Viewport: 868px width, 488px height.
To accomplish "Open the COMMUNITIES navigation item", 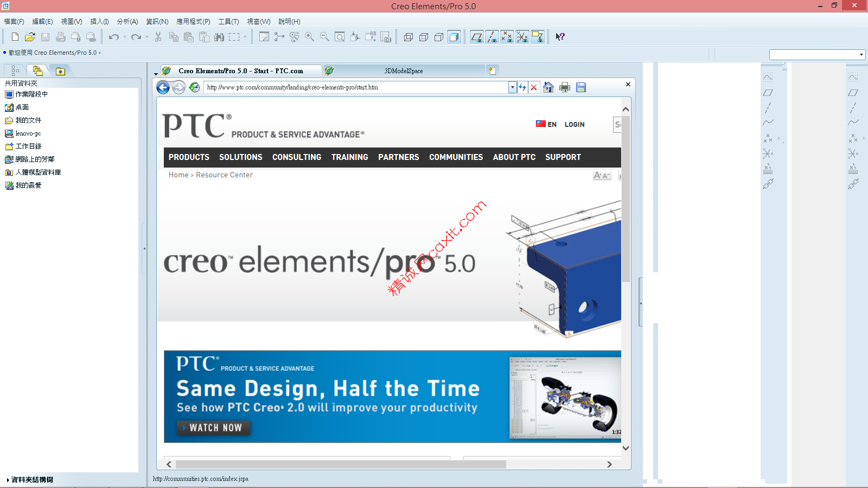I will coord(456,157).
